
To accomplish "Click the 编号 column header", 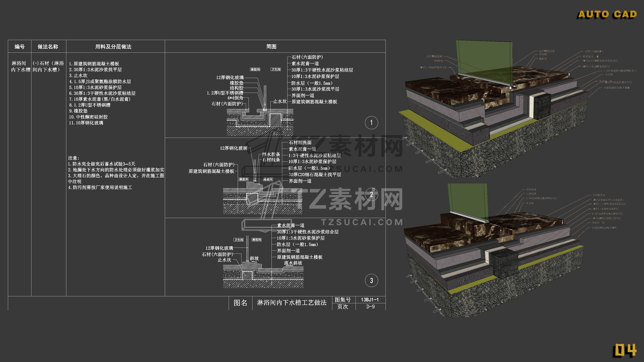I will tap(19, 46).
